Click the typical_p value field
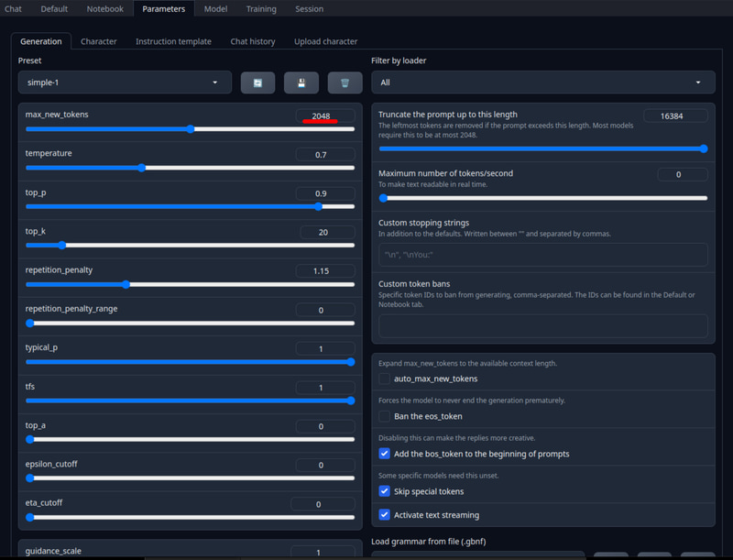The width and height of the screenshot is (733, 560). (x=325, y=348)
